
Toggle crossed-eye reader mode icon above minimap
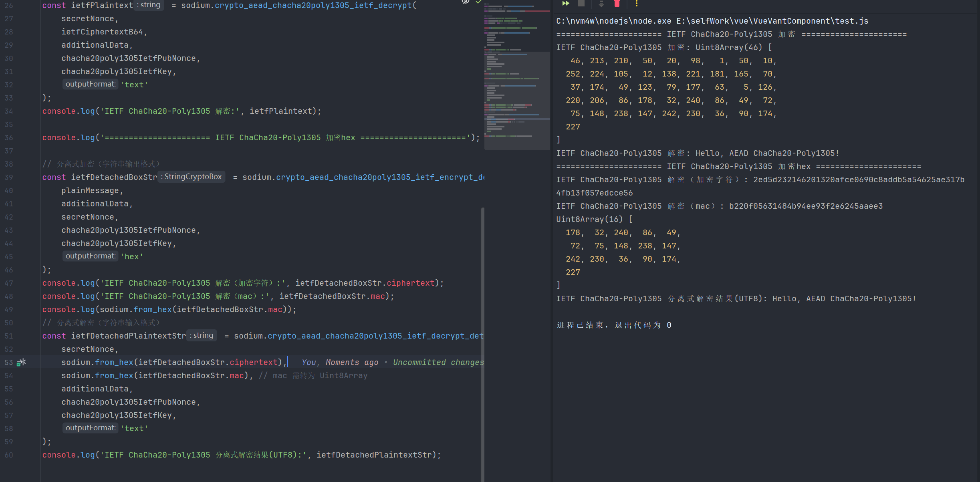(x=465, y=2)
